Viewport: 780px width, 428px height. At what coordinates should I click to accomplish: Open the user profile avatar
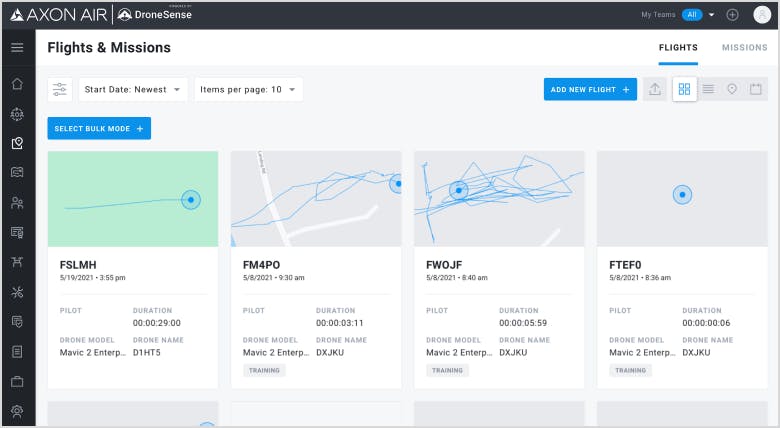[x=762, y=15]
